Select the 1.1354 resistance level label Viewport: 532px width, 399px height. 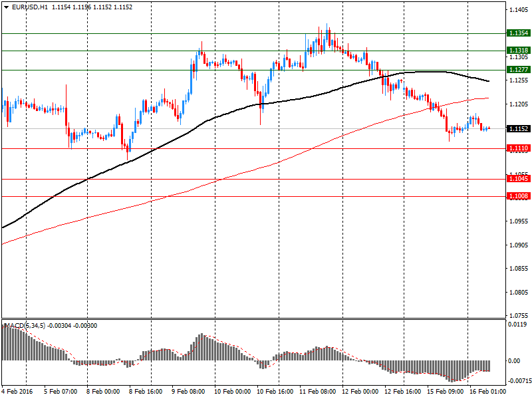click(519, 33)
